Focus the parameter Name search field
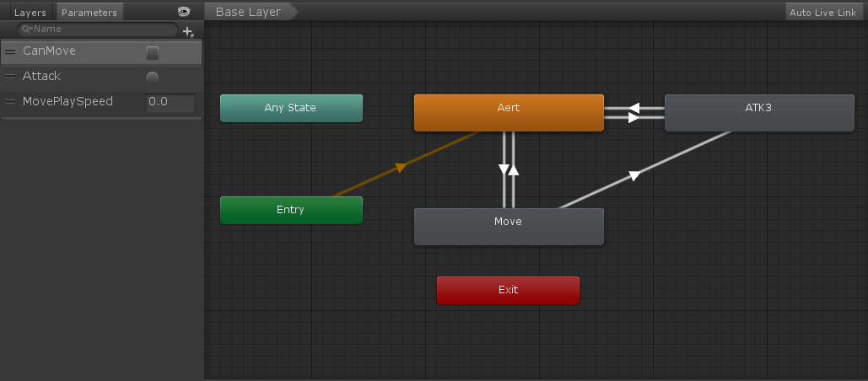Image resolution: width=868 pixels, height=381 pixels. pos(98,30)
